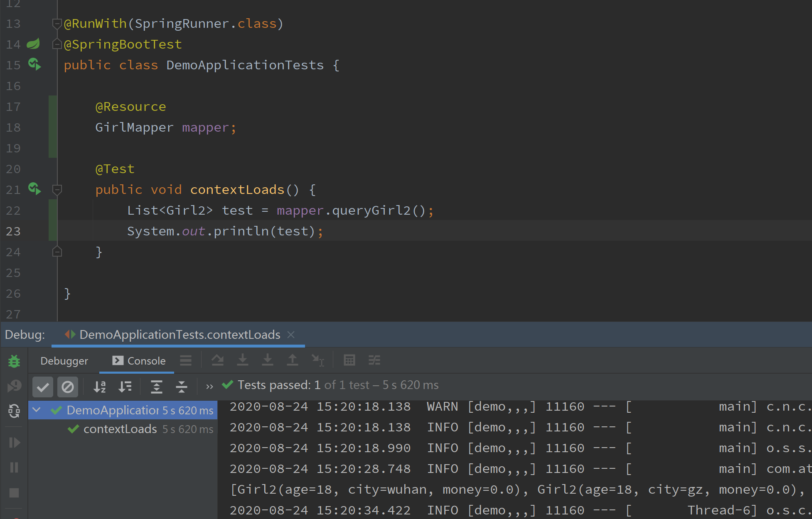Image resolution: width=812 pixels, height=519 pixels.
Task: Click Toggle auto-test rerun icon
Action: [14, 411]
